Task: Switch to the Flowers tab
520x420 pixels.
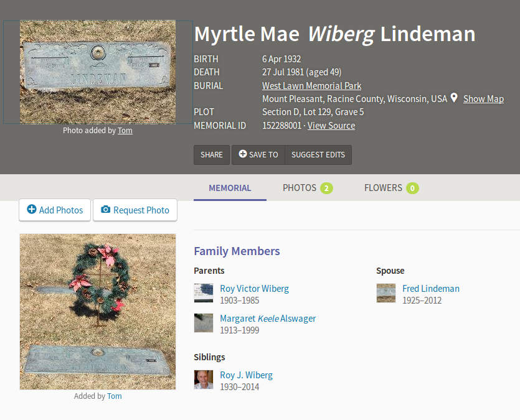Action: pos(390,188)
